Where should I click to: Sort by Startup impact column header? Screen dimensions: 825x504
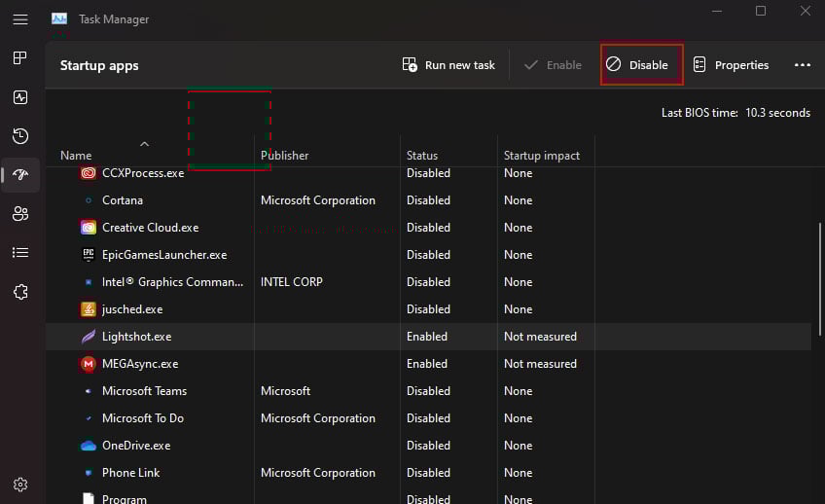(541, 156)
